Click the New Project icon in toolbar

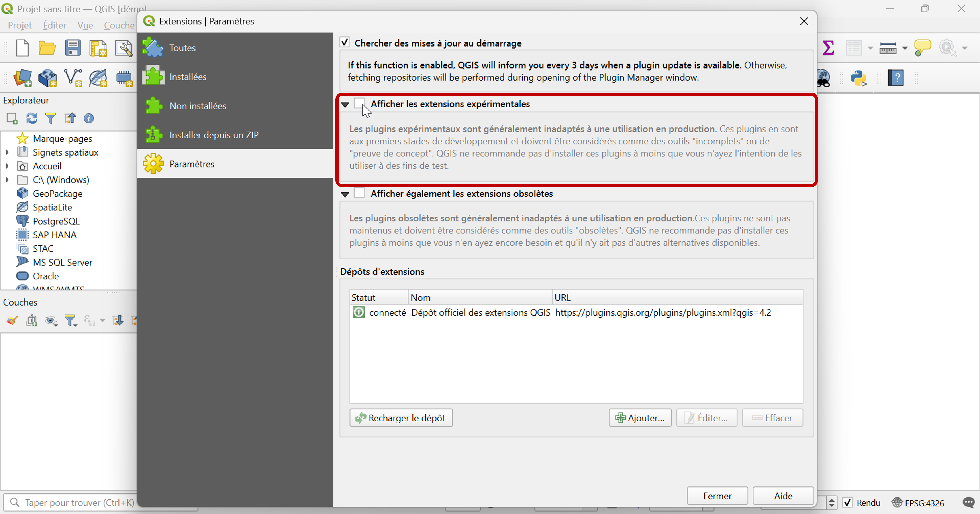point(22,48)
